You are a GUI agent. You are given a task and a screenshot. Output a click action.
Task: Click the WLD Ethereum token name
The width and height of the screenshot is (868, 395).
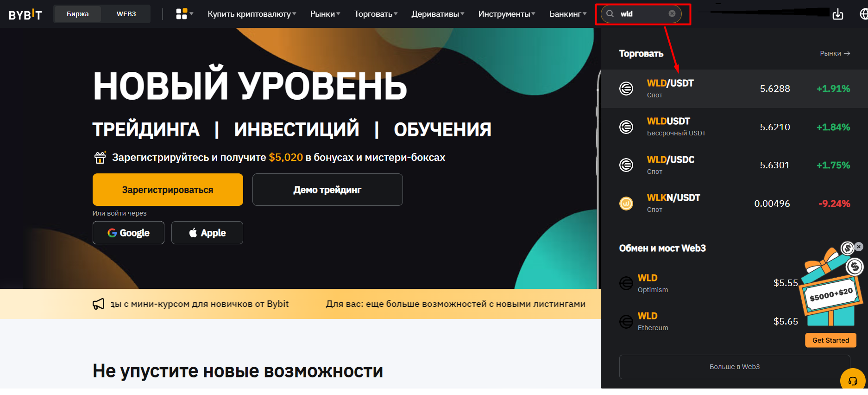click(648, 316)
